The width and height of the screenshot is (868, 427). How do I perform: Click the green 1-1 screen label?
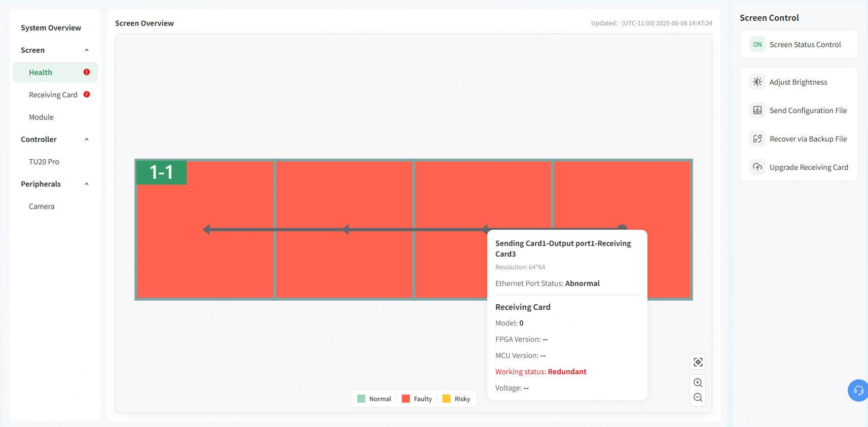pyautogui.click(x=161, y=172)
